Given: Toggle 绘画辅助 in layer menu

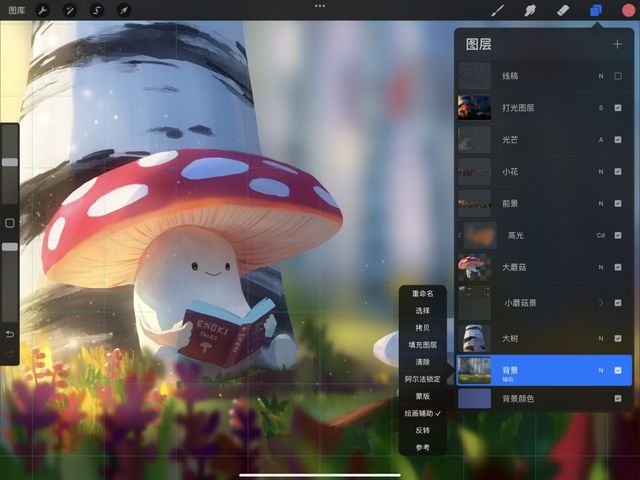Looking at the screenshot, I should pos(422,413).
